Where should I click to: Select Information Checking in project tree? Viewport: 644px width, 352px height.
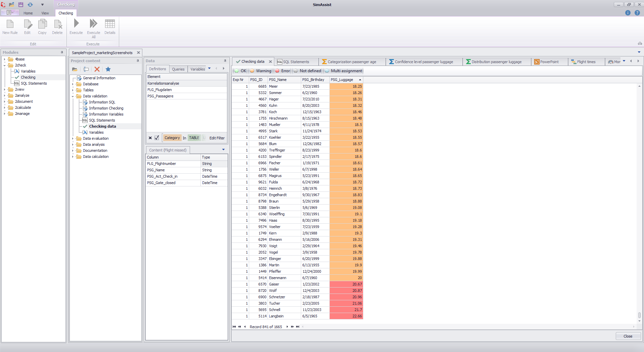pyautogui.click(x=106, y=108)
